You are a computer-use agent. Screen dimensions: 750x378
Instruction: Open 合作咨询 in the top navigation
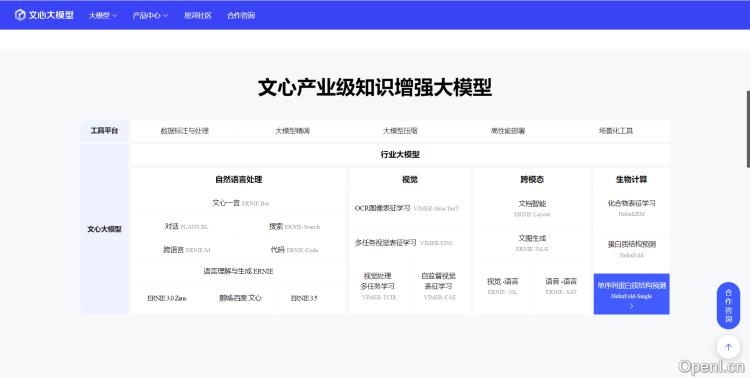(241, 15)
